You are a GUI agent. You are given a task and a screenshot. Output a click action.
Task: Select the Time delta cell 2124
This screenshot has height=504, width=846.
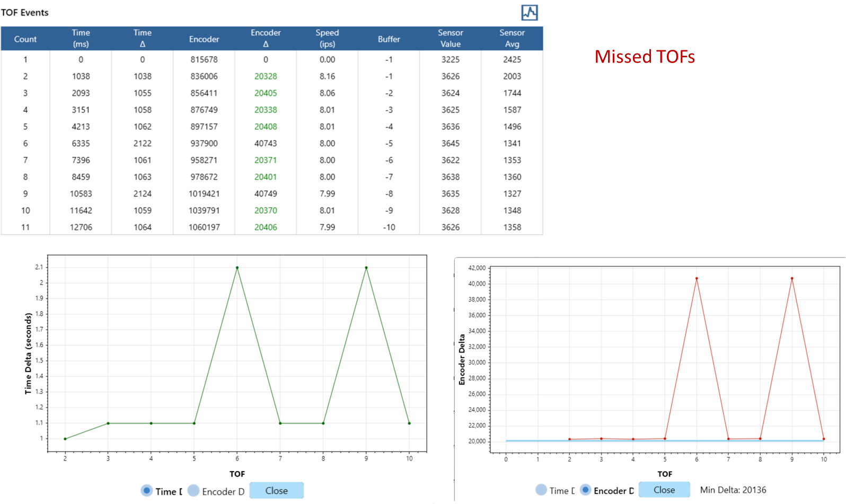point(143,193)
